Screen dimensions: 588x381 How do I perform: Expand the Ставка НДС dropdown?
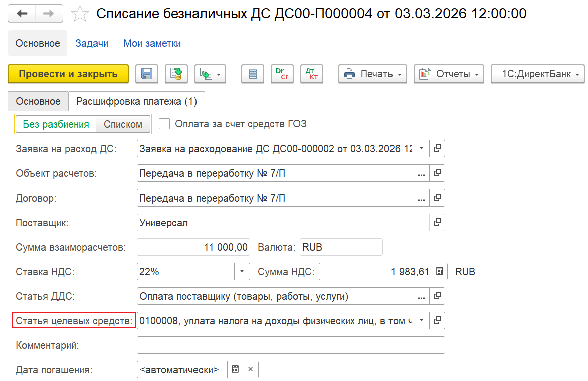click(242, 272)
